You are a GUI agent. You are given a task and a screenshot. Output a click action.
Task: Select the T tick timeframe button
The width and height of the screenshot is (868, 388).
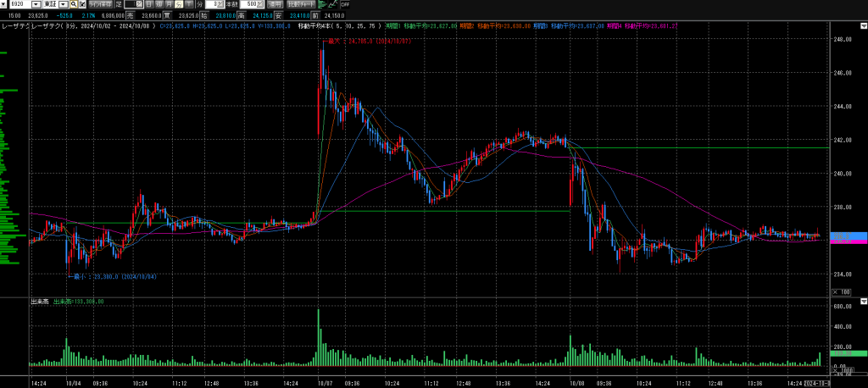tap(188, 4)
